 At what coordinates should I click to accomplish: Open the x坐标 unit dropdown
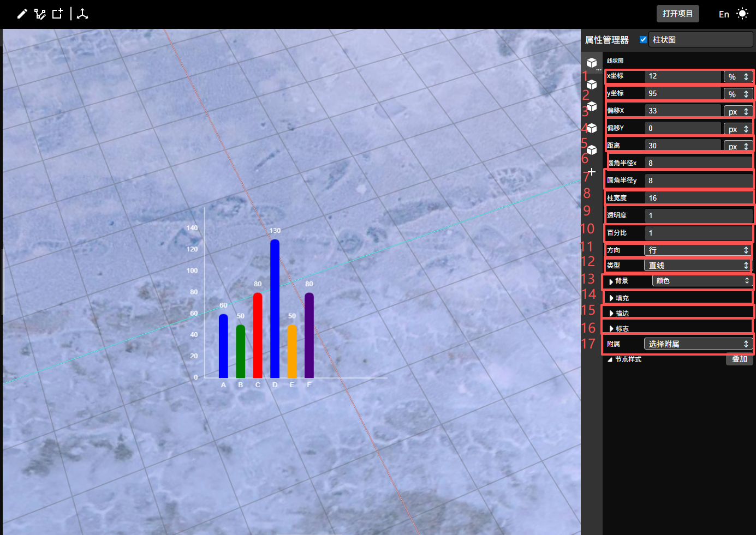tap(739, 77)
